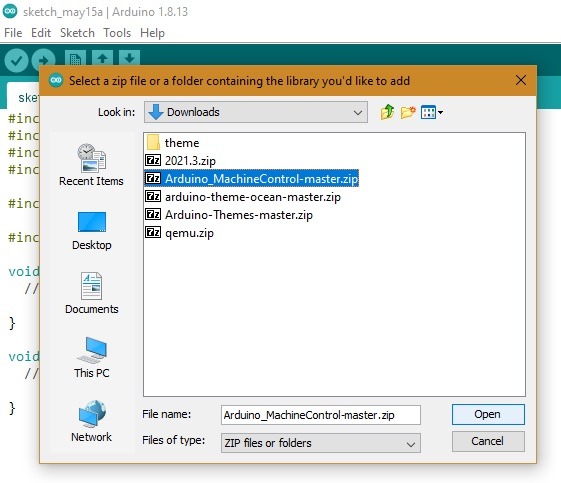Click the 7z icon of Arduino-Themes-master.zip
Image resolution: width=561 pixels, height=483 pixels.
point(153,214)
